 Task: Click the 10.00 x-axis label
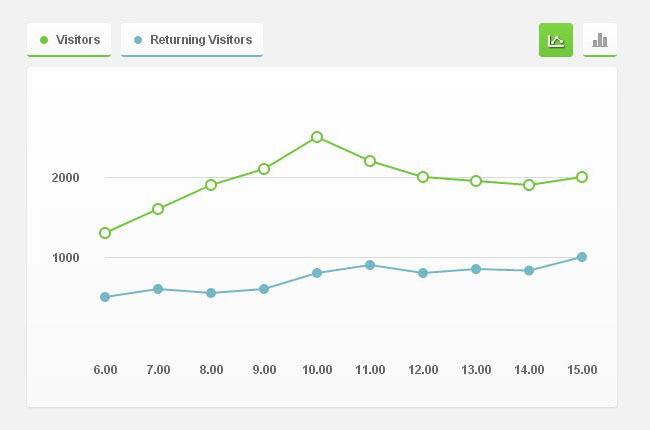coord(317,370)
